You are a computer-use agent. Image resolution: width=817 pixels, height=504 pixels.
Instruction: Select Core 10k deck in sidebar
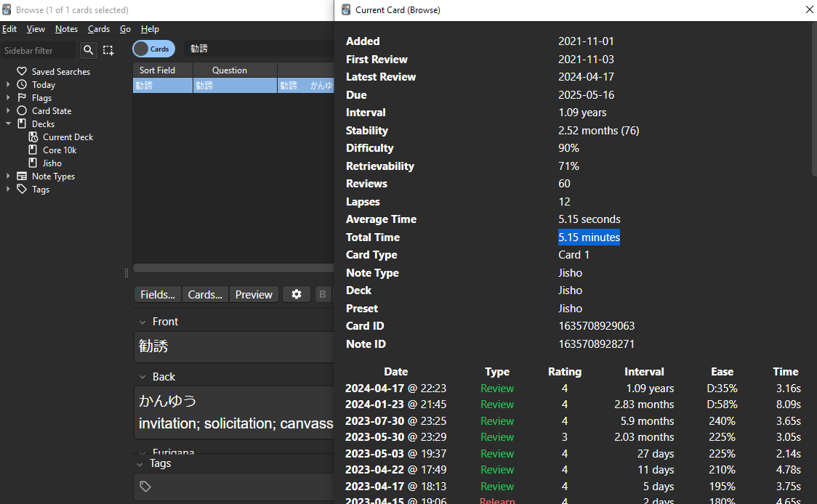pyautogui.click(x=60, y=150)
